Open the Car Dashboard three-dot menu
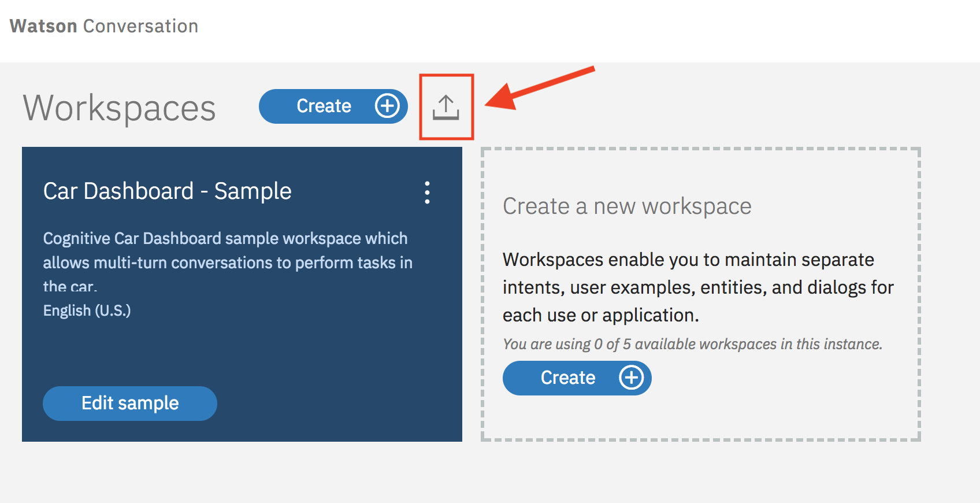 click(427, 193)
